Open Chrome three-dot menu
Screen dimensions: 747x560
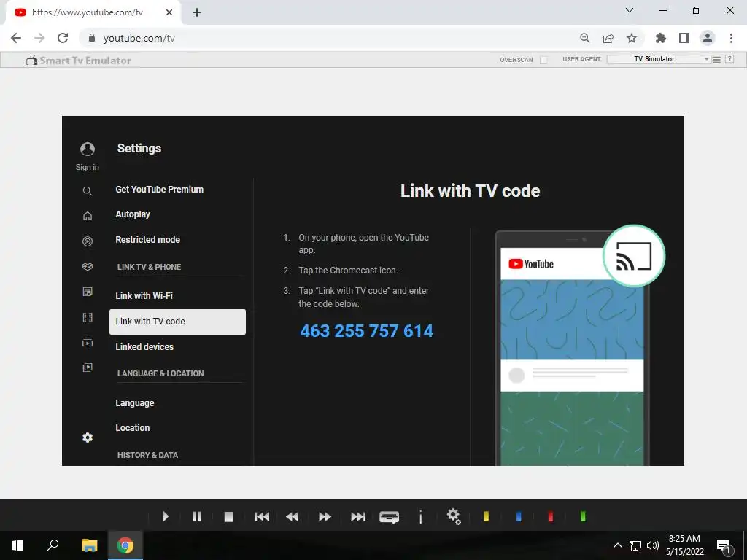pos(731,38)
